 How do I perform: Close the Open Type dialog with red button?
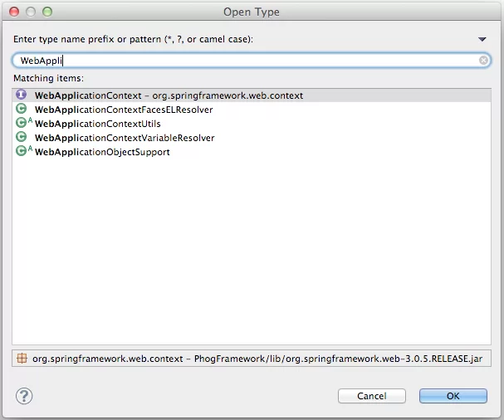pyautogui.click(x=14, y=12)
